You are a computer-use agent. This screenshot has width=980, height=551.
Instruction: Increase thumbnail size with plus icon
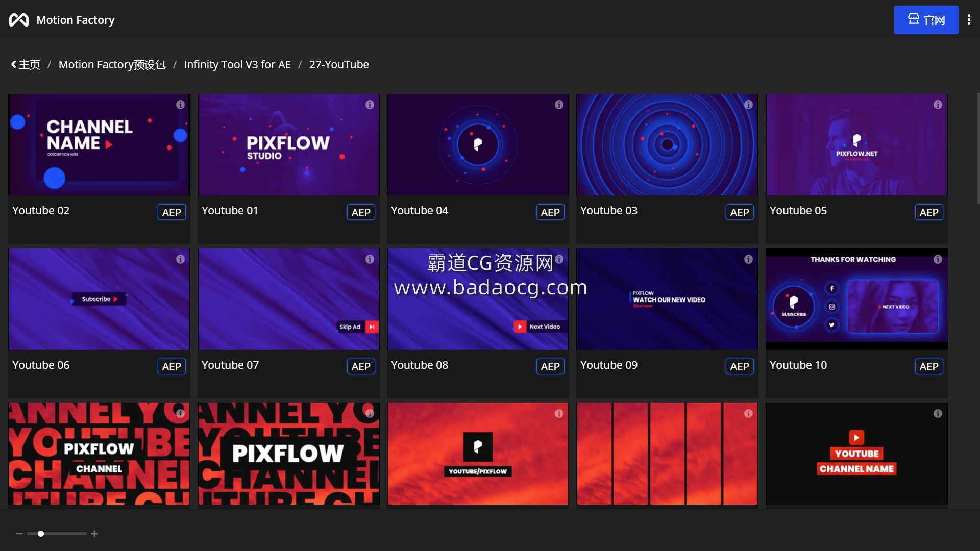pyautogui.click(x=94, y=534)
